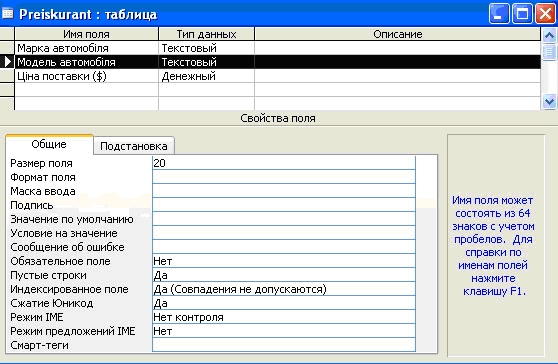Click the 'Условие на значение' value box

click(x=284, y=233)
